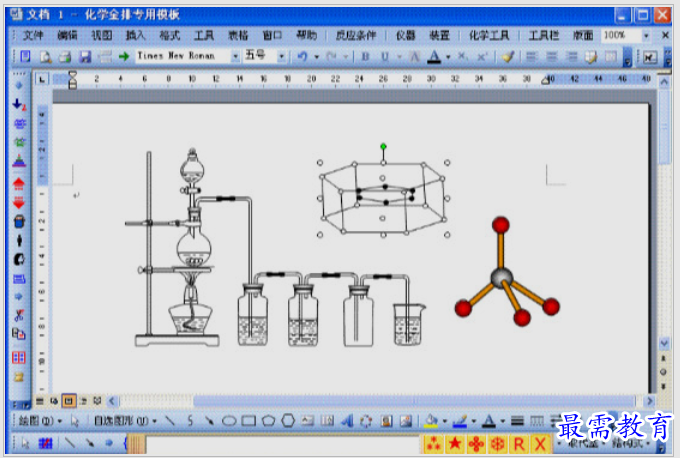Viewport: 680px width, 458px height.
Task: Select the Hexagon shape tool
Action: pyautogui.click(x=288, y=421)
